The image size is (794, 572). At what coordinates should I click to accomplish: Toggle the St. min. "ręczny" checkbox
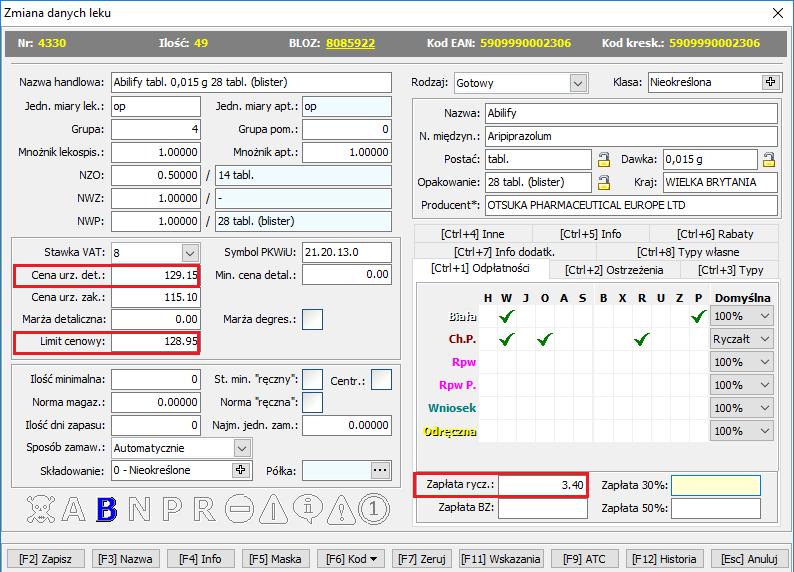pyautogui.click(x=312, y=380)
